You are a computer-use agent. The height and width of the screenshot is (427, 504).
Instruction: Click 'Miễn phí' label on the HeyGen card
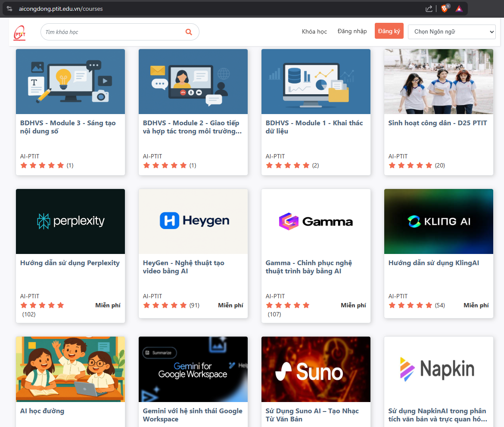[230, 305]
